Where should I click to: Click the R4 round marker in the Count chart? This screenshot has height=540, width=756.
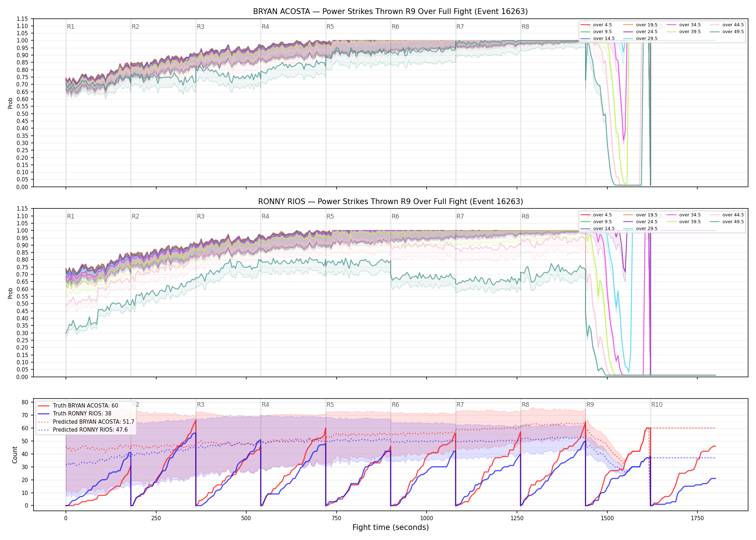[265, 405]
